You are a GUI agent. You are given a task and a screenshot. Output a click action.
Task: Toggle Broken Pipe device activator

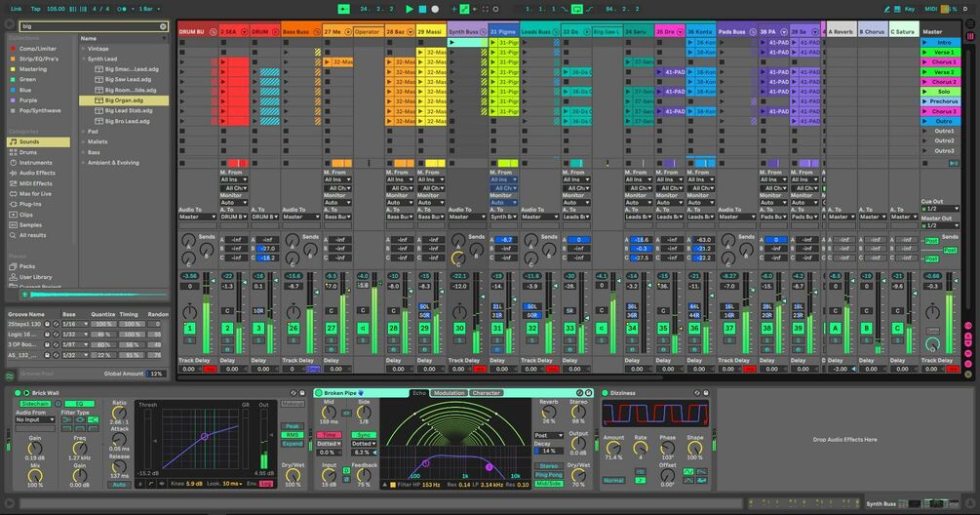[x=319, y=393]
